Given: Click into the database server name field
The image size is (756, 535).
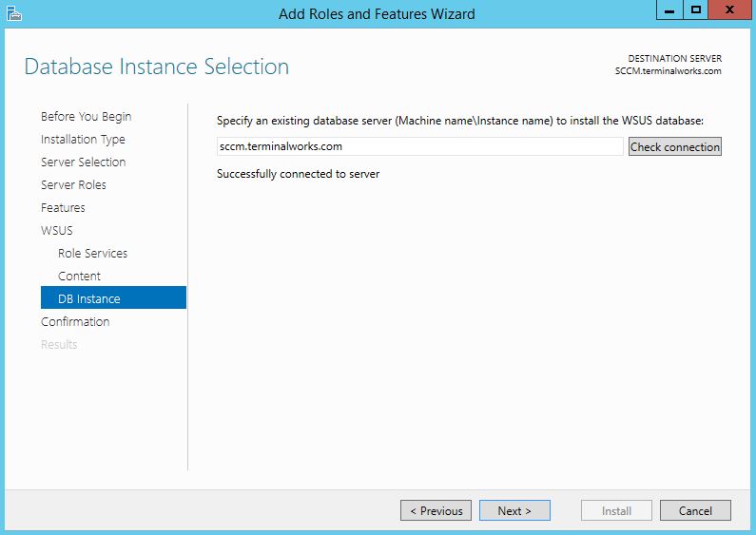Looking at the screenshot, I should pos(420,146).
